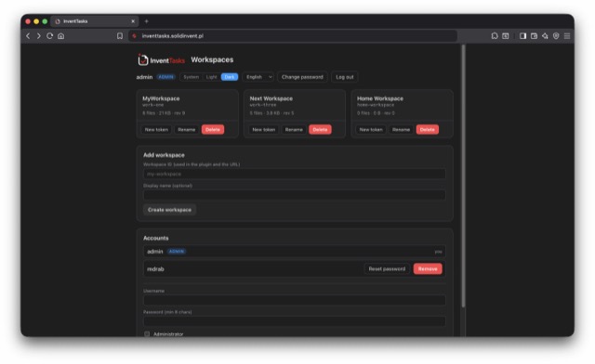Click the Change password button
This screenshot has height=364, width=595.
[x=302, y=77]
